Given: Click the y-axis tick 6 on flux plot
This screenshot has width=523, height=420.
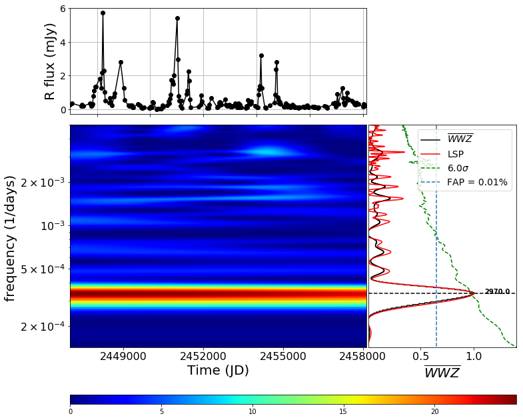Looking at the screenshot, I should [x=63, y=9].
